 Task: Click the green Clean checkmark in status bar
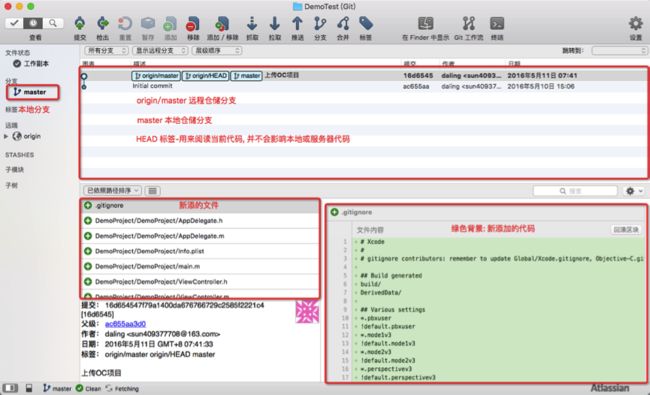[x=80, y=388]
